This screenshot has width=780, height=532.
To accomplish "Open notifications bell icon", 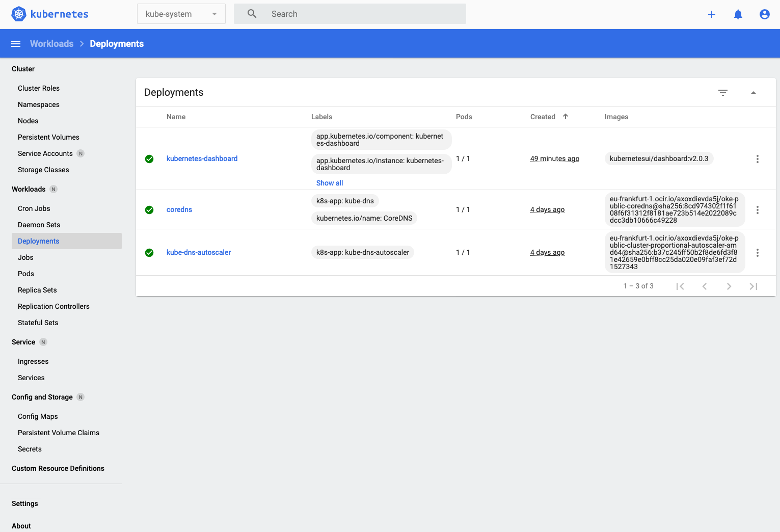I will pos(738,14).
